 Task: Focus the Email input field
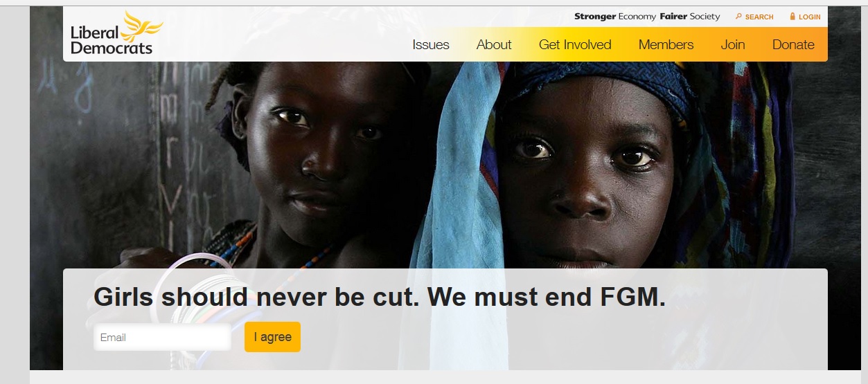click(162, 338)
